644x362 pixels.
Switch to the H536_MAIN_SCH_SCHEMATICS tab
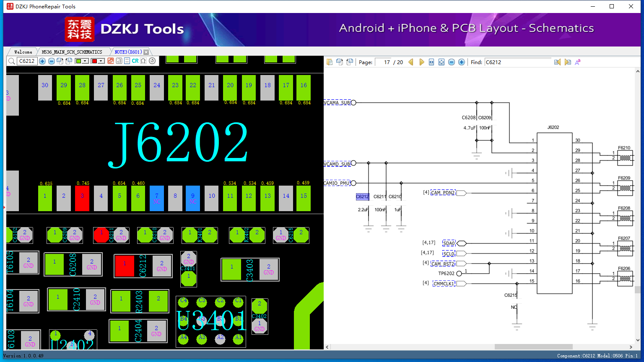pyautogui.click(x=72, y=52)
